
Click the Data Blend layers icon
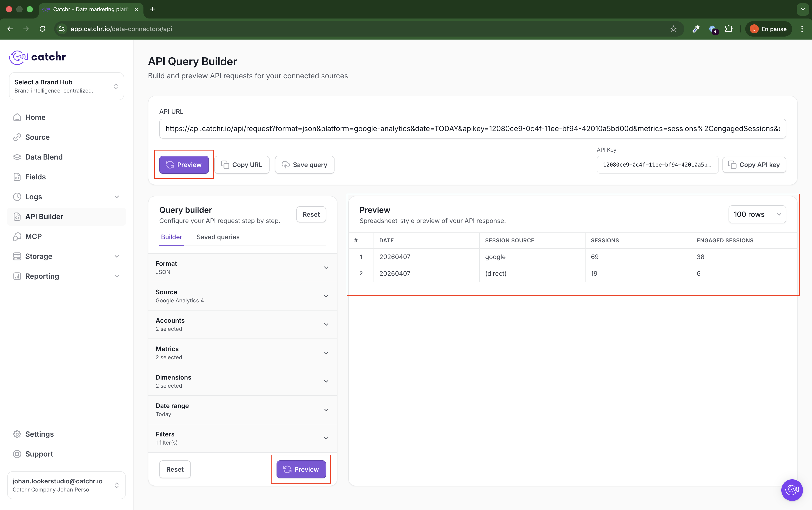17,157
